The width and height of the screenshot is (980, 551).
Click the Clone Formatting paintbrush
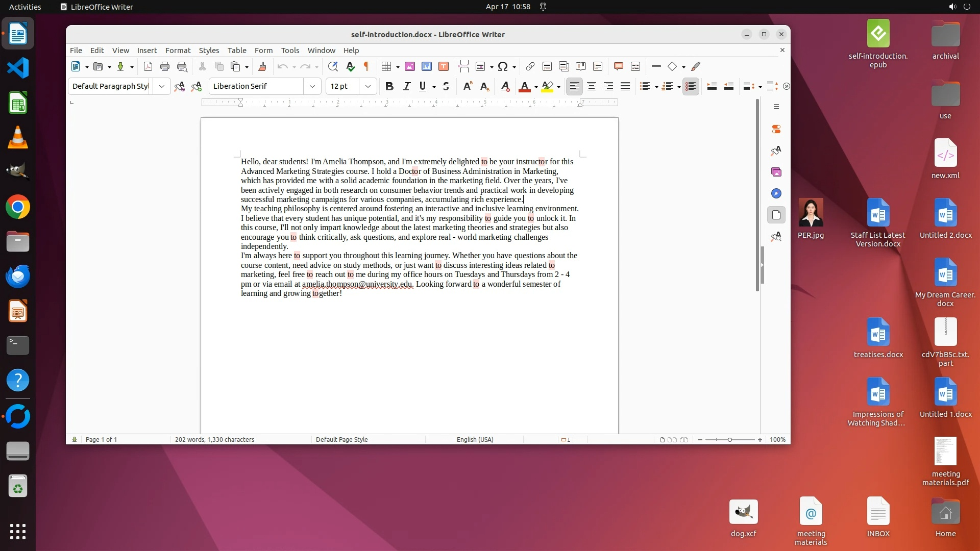click(x=262, y=66)
